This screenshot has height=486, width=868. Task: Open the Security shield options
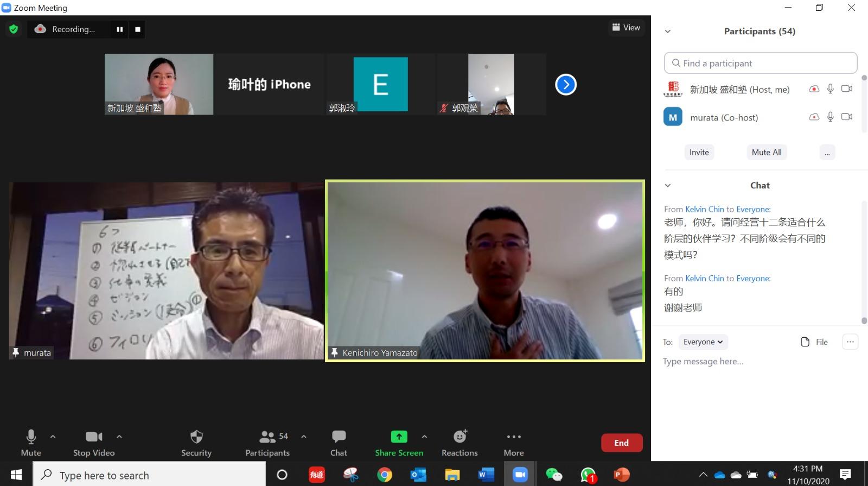point(196,443)
